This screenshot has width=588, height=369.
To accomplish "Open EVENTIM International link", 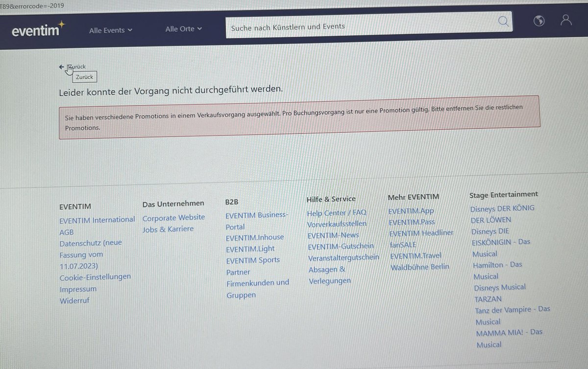I will (x=97, y=220).
